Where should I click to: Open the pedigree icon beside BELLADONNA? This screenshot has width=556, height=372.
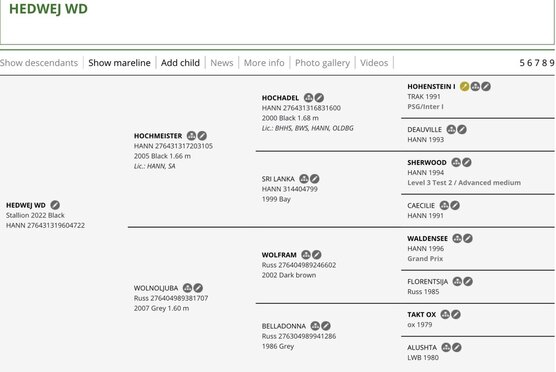pos(315,326)
